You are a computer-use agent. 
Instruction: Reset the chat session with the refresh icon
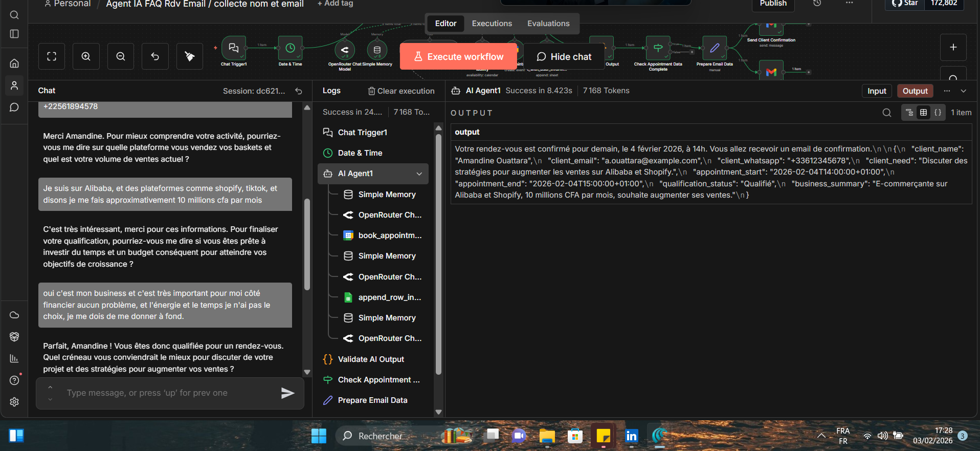point(299,91)
